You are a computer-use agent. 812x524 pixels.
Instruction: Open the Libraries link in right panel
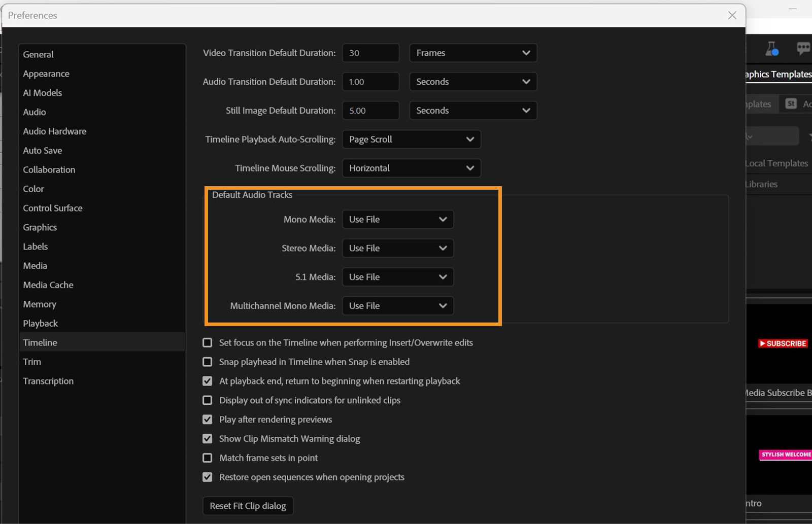pyautogui.click(x=760, y=184)
